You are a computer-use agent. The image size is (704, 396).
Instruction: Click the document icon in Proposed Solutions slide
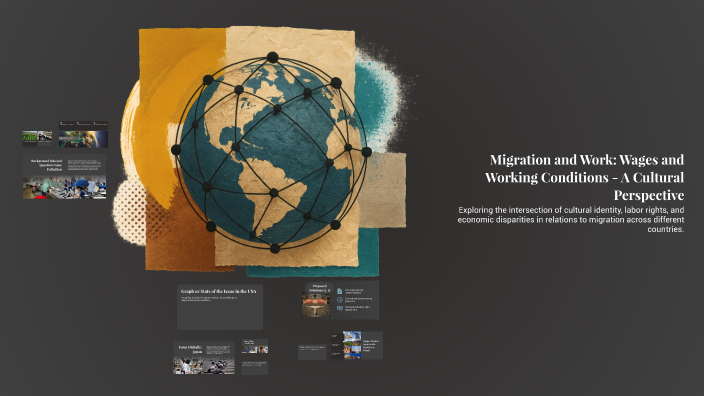[x=339, y=291]
